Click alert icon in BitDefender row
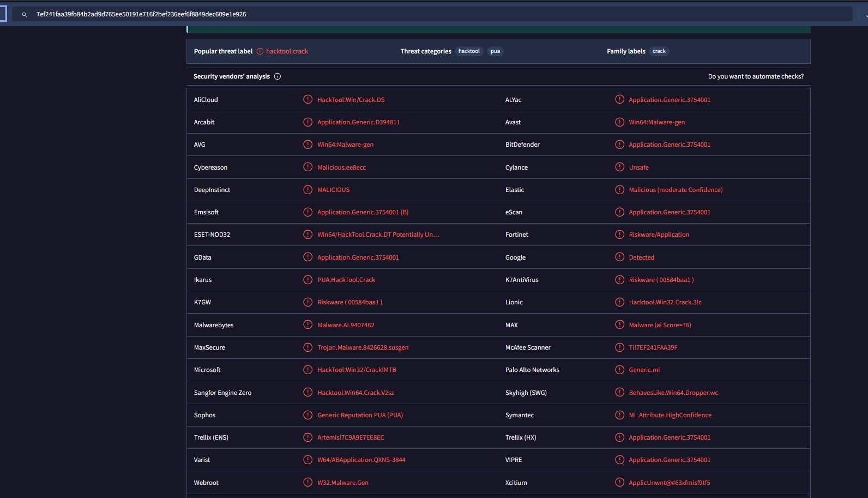Screen dimensions: 868x498 pos(619,145)
